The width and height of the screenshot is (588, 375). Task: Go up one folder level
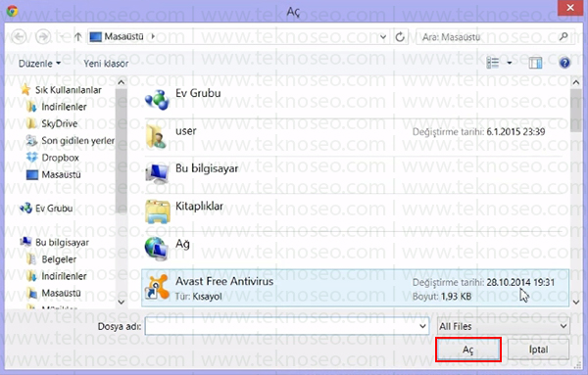point(77,36)
